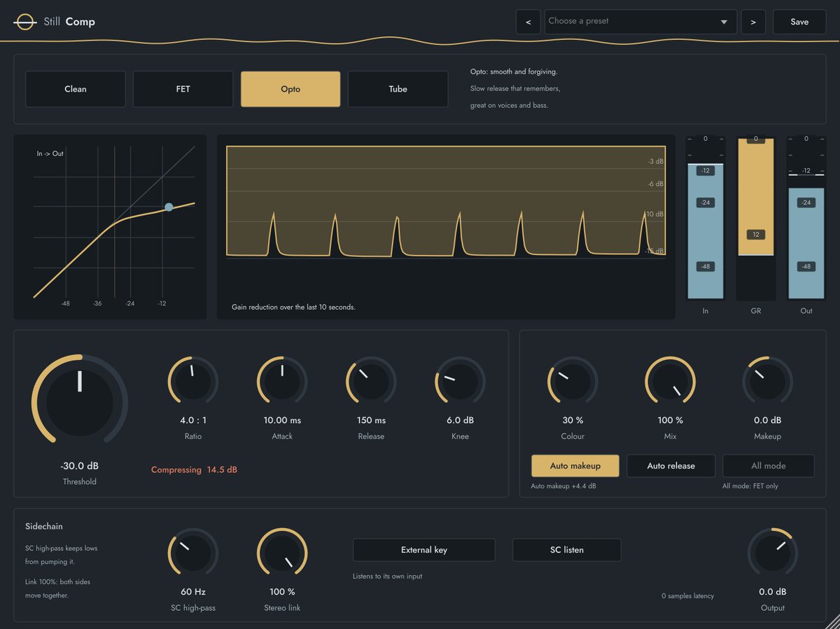Select the Tube compressor mode
840x629 pixels.
pyautogui.click(x=398, y=89)
